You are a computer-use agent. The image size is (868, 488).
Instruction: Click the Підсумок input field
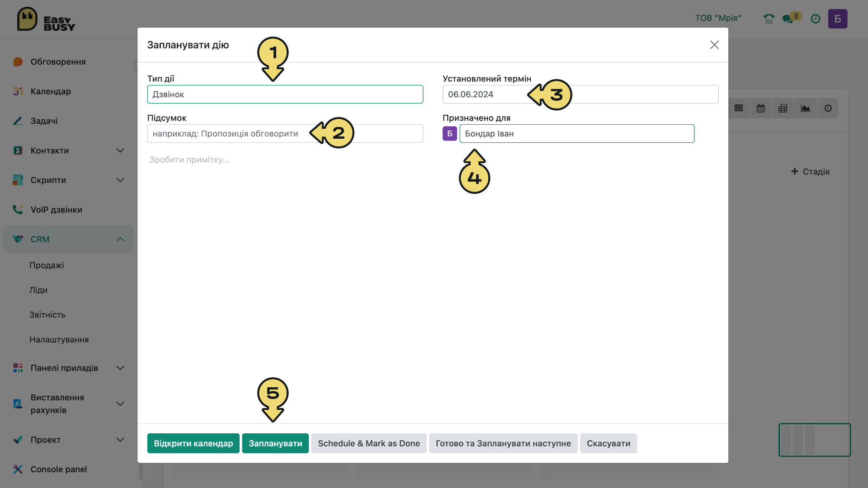click(285, 134)
